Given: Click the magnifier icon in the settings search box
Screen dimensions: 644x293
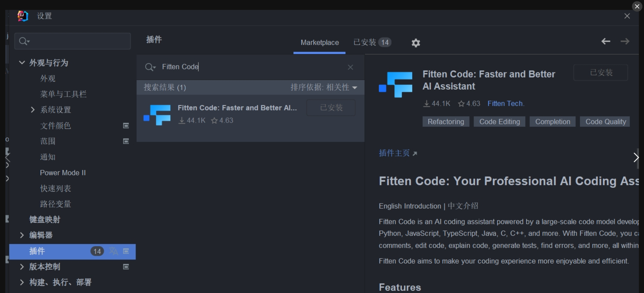Looking at the screenshot, I should click(x=23, y=41).
